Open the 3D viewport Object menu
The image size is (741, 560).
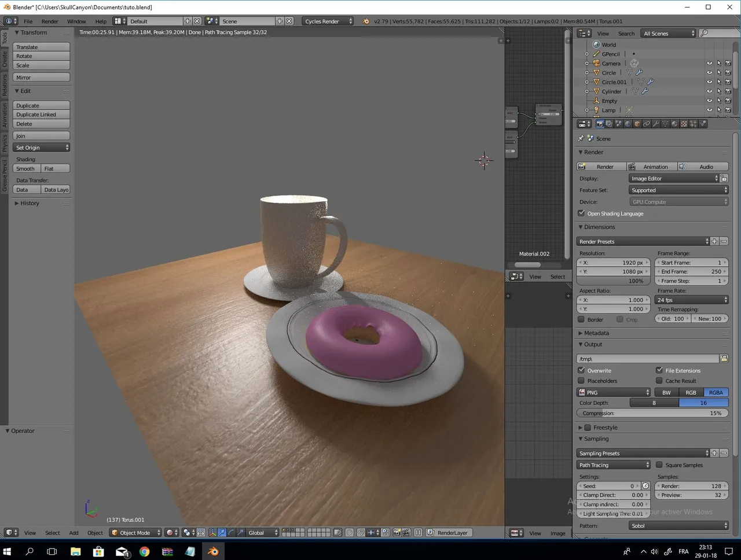(95, 533)
